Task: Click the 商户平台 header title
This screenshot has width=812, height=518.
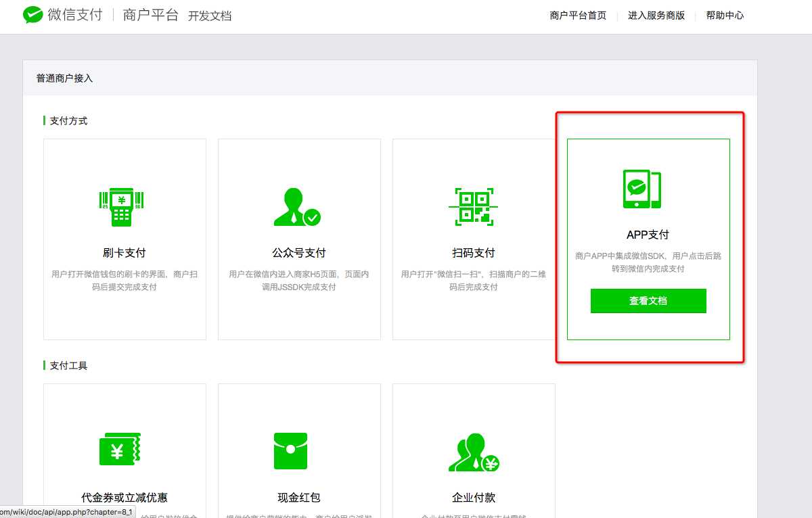Action: coord(151,15)
